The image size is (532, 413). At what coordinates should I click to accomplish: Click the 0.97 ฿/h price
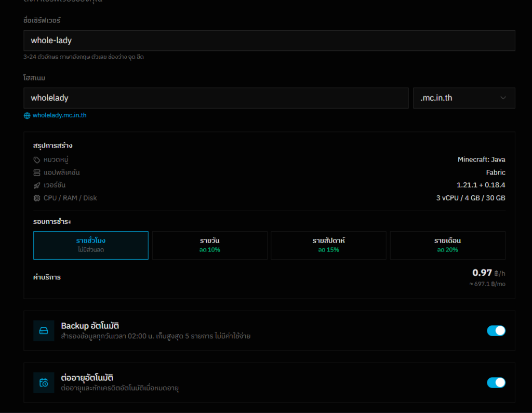[488, 273]
